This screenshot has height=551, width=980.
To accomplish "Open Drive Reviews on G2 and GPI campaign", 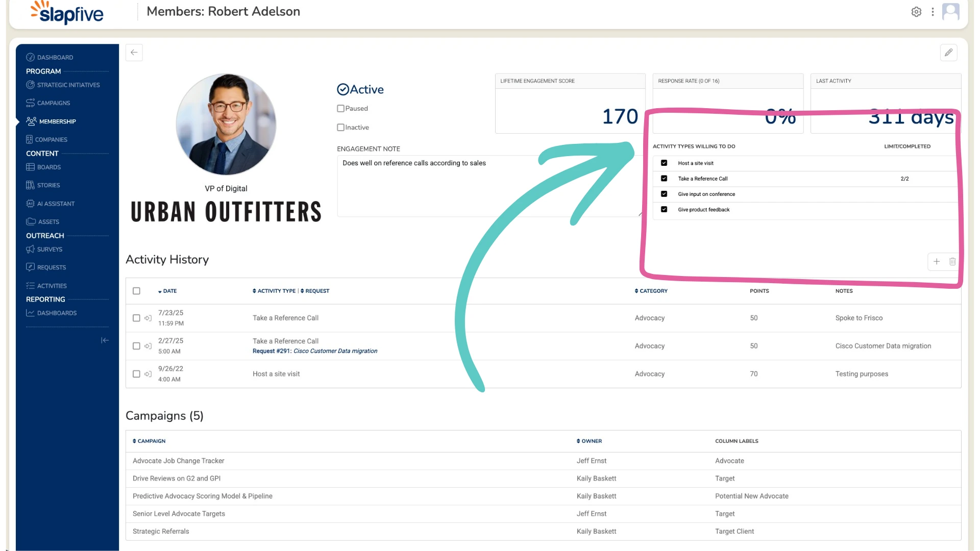I will (x=177, y=479).
